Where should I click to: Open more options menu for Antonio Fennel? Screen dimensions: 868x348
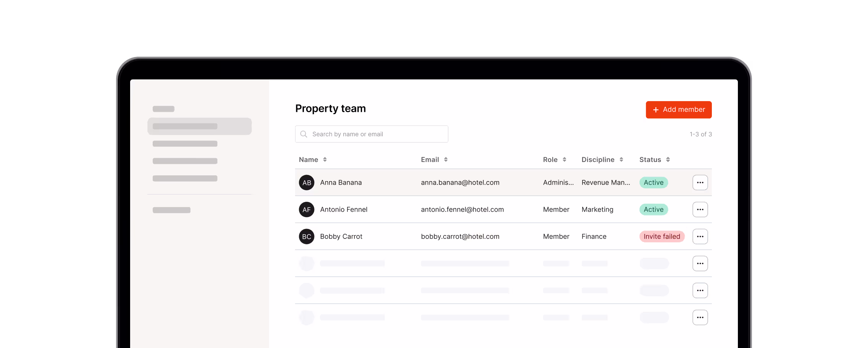coord(700,209)
